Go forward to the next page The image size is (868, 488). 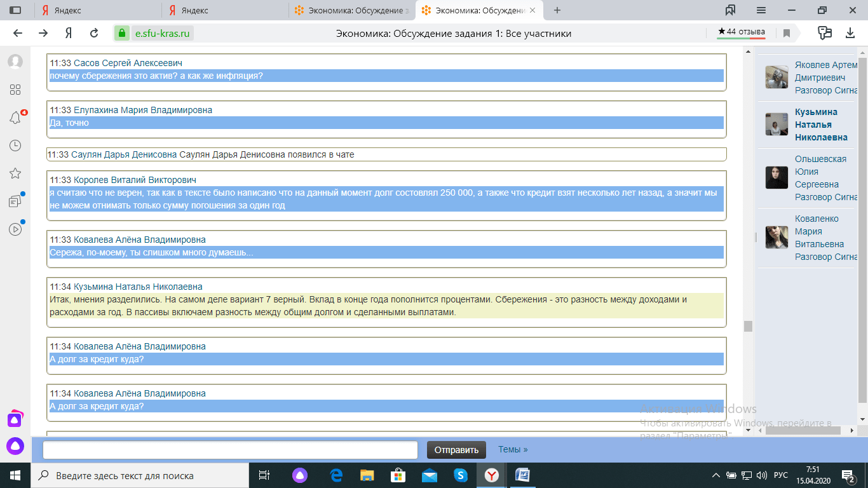pyautogui.click(x=43, y=33)
